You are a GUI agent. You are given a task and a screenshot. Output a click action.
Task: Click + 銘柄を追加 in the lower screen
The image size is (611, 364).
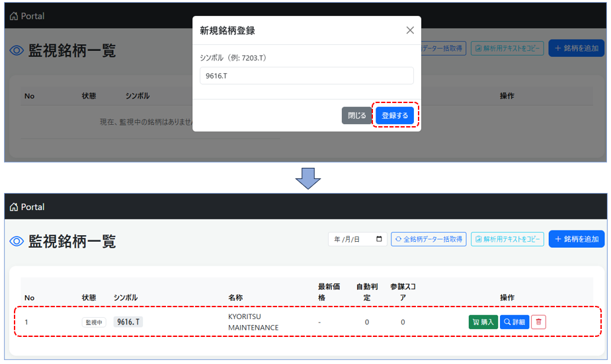point(576,239)
